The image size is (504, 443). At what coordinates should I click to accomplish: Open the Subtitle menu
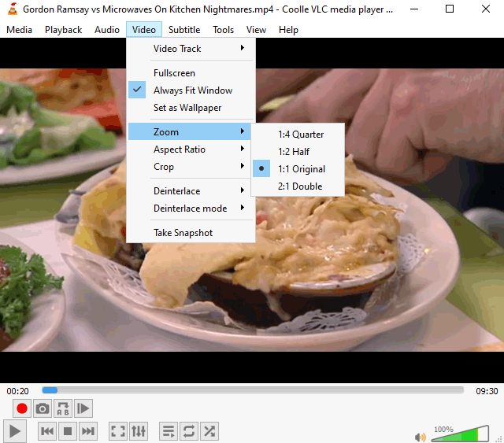[x=183, y=30]
